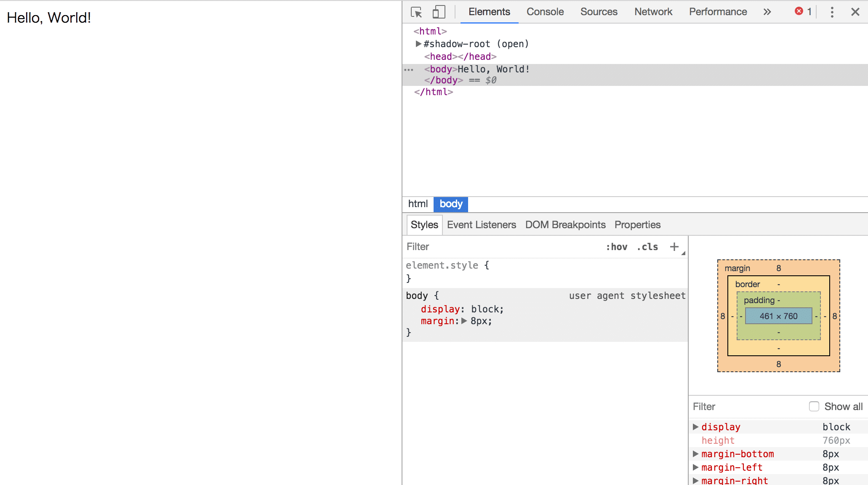
Task: Open the more tabs chevron menu
Action: (767, 12)
